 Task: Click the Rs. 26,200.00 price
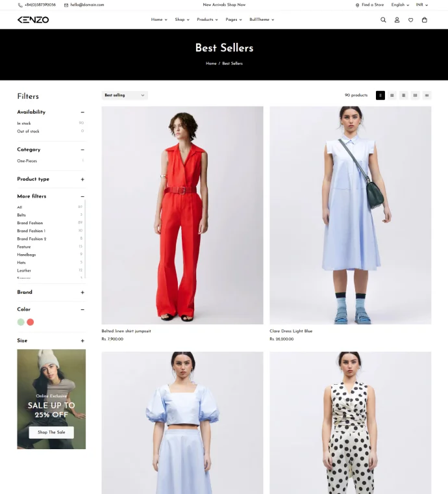tap(282, 339)
